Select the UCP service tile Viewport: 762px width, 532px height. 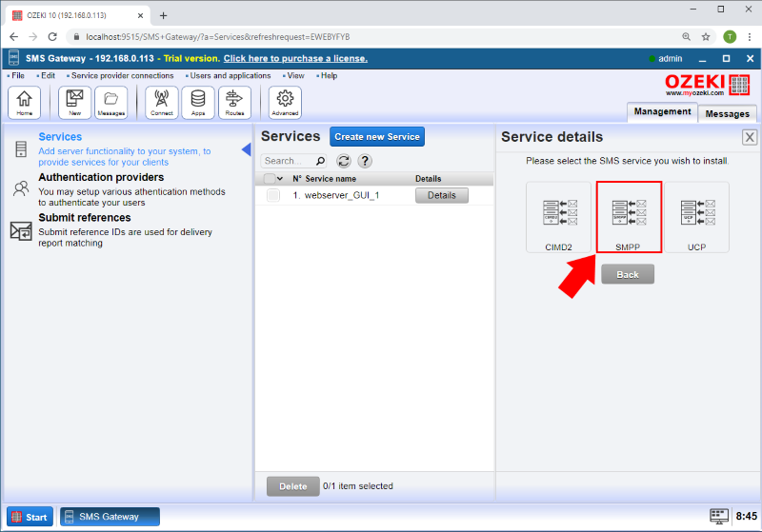pyautogui.click(x=697, y=217)
